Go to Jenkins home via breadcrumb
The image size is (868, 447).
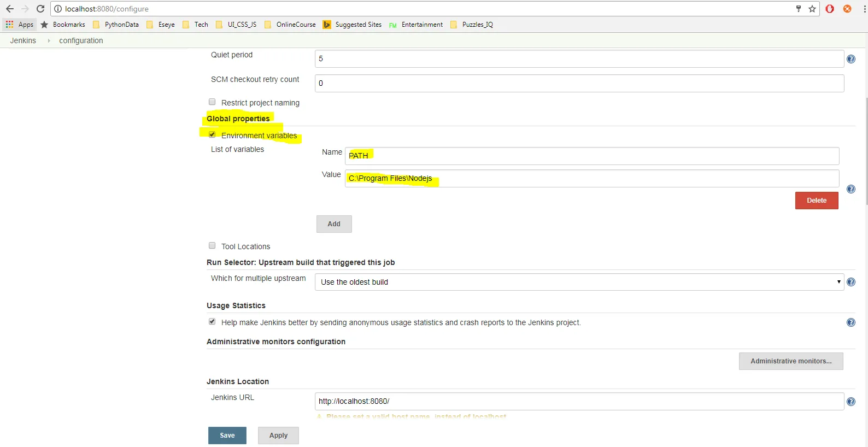(x=23, y=40)
